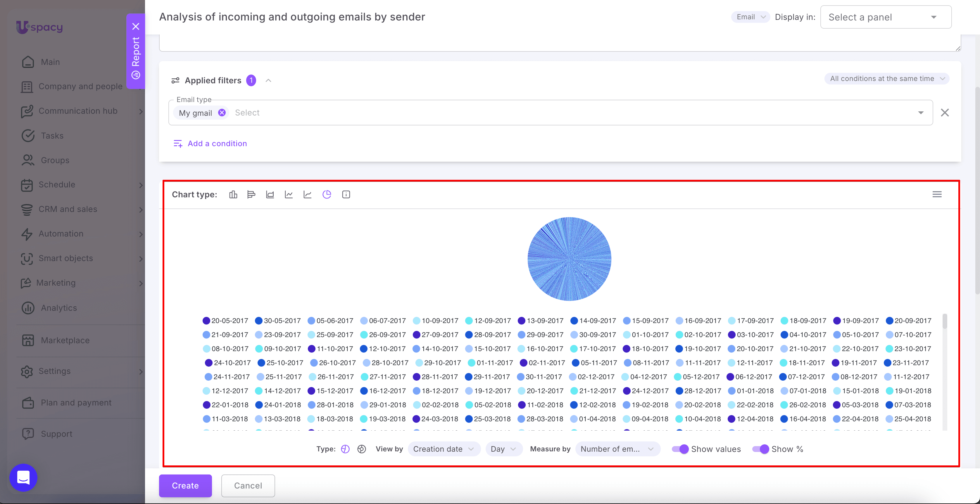
Task: Open the Creation date dropdown
Action: (x=444, y=449)
